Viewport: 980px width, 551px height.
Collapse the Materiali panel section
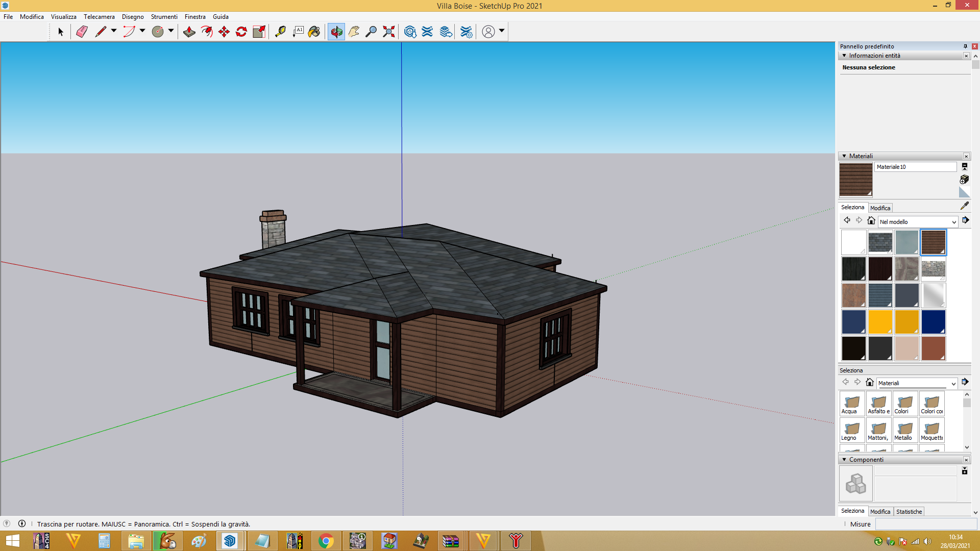click(x=844, y=156)
